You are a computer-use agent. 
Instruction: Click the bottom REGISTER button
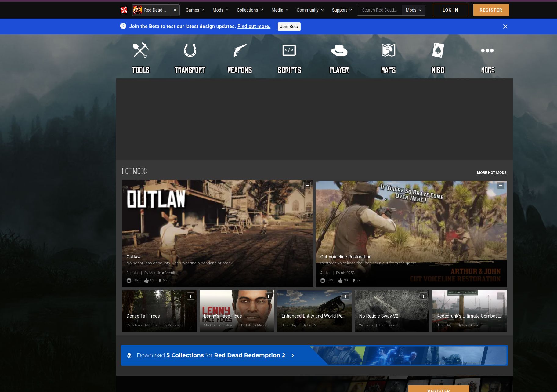pyautogui.click(x=439, y=389)
